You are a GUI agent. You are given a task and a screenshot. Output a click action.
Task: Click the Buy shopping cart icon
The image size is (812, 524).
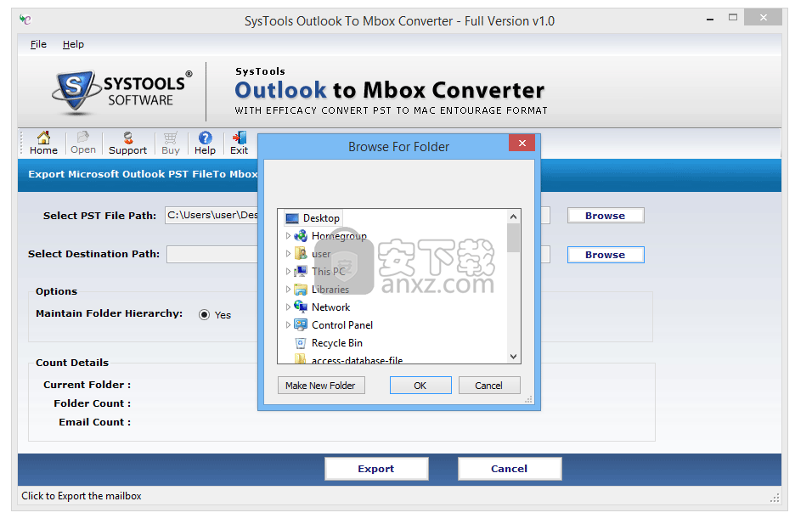tap(171, 143)
